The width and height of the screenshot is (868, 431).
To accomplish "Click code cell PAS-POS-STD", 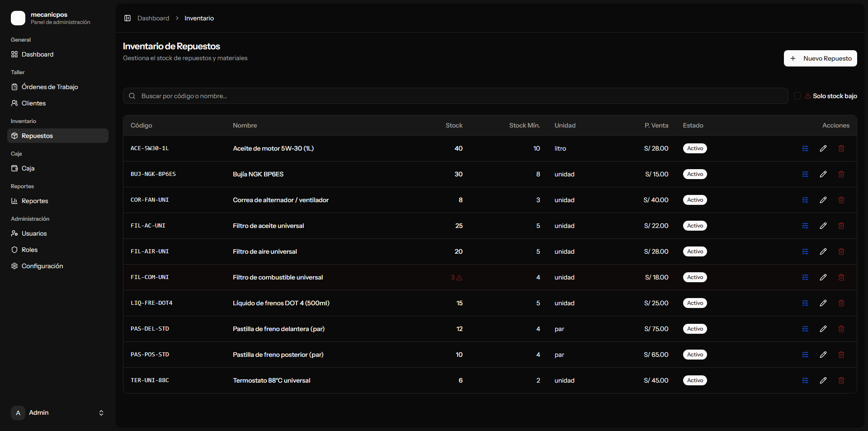I will pos(150,355).
